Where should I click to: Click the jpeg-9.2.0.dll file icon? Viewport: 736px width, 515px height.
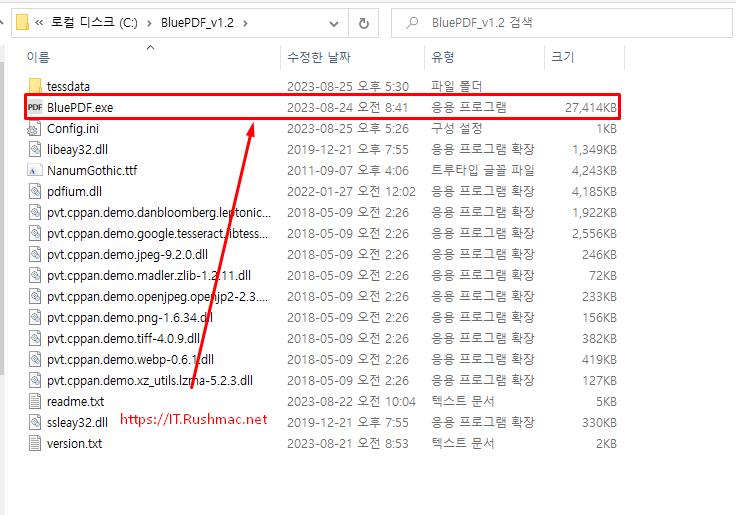coord(35,254)
